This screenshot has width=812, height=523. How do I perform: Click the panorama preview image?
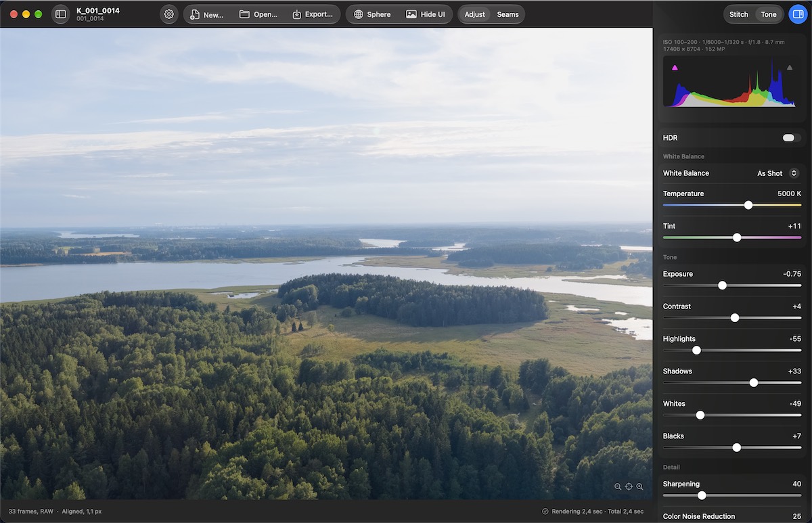(326, 264)
